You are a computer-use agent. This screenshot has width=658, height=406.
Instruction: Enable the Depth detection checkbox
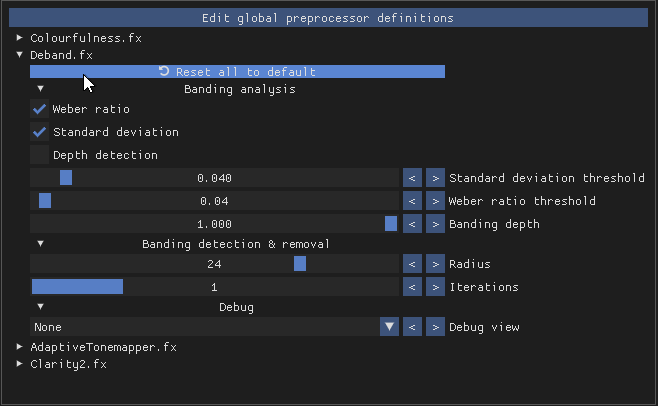pos(40,155)
